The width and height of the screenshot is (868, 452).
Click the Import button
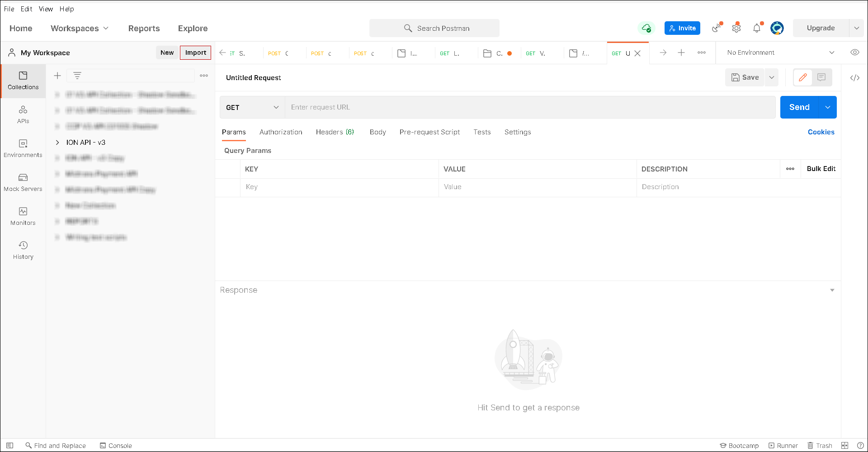click(195, 52)
